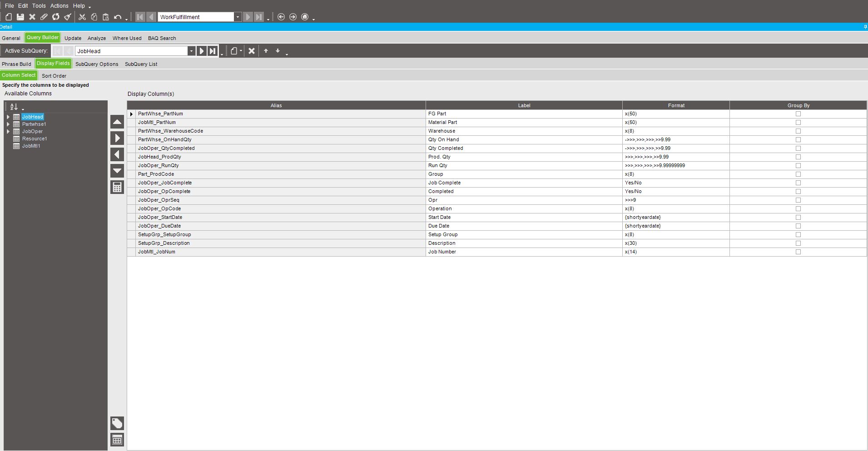The image size is (868, 451).
Task: Go to next subquery arrow
Action: 202,51
